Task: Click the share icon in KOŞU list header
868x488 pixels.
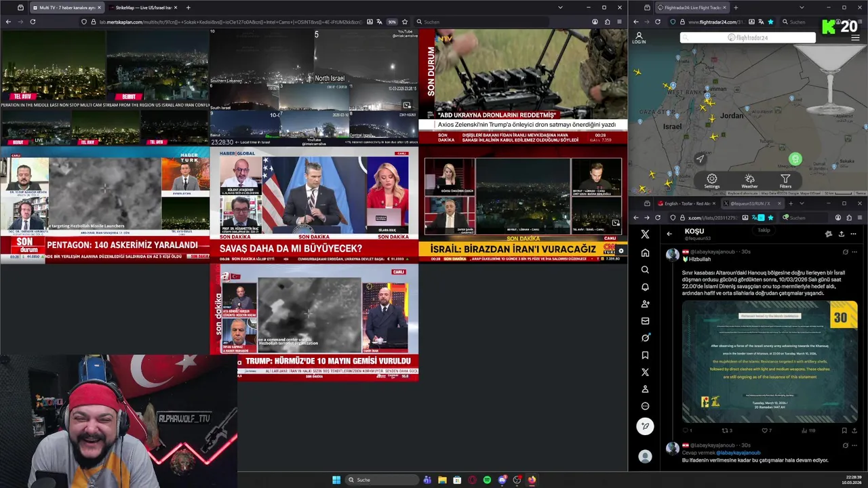Action: (841, 234)
